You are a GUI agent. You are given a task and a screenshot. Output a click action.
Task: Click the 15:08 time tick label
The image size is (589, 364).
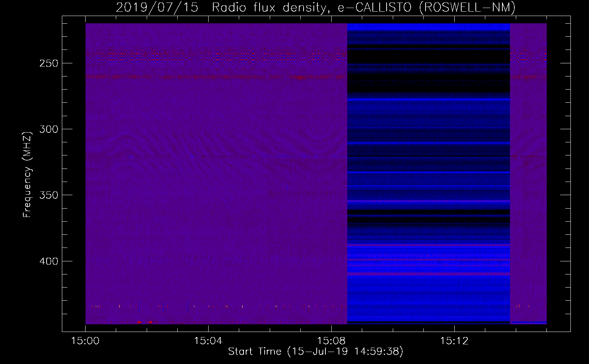coord(331,341)
